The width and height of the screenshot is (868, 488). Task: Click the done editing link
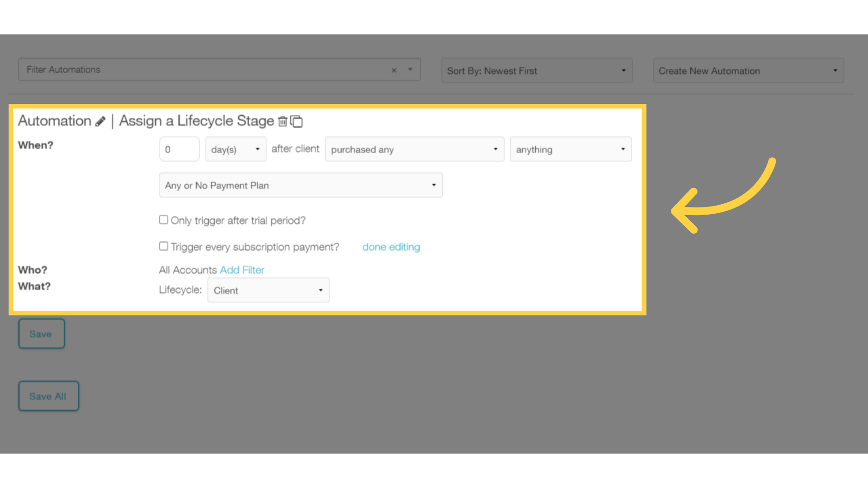pos(391,247)
